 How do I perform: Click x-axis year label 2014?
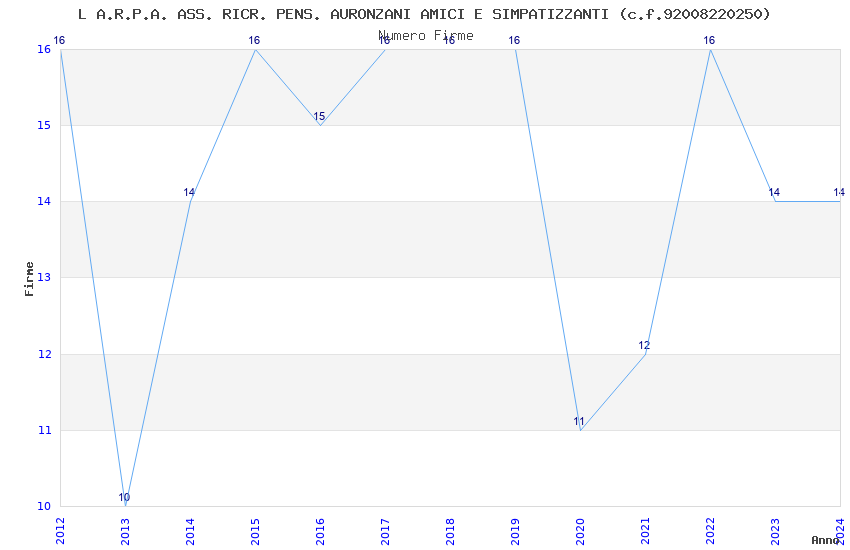190,532
